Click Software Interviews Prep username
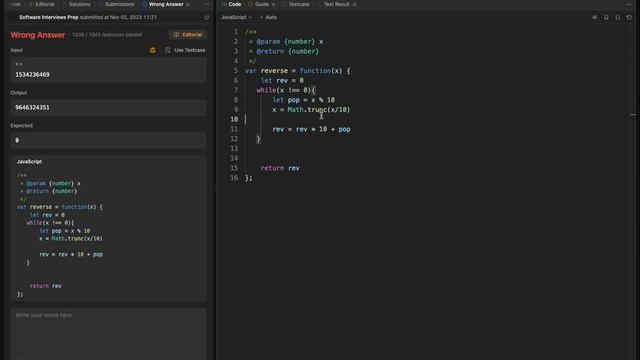 (x=49, y=17)
